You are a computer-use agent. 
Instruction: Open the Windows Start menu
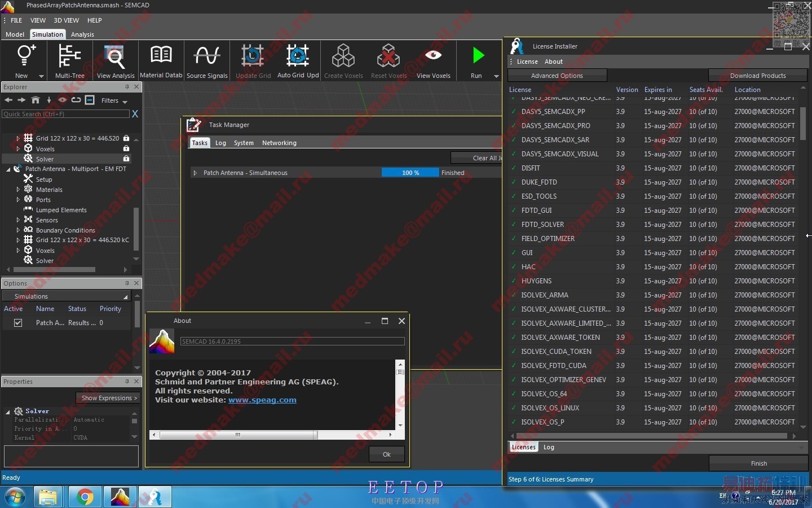point(15,497)
